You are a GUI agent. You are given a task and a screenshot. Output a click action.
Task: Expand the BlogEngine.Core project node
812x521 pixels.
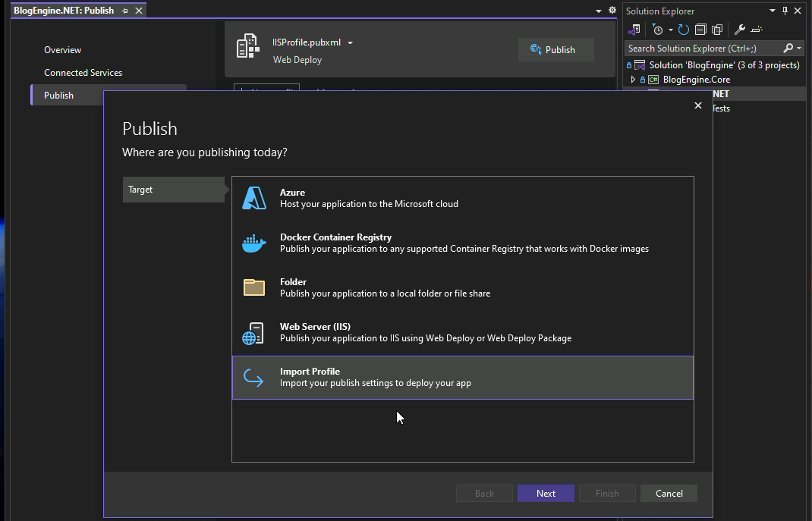click(633, 80)
